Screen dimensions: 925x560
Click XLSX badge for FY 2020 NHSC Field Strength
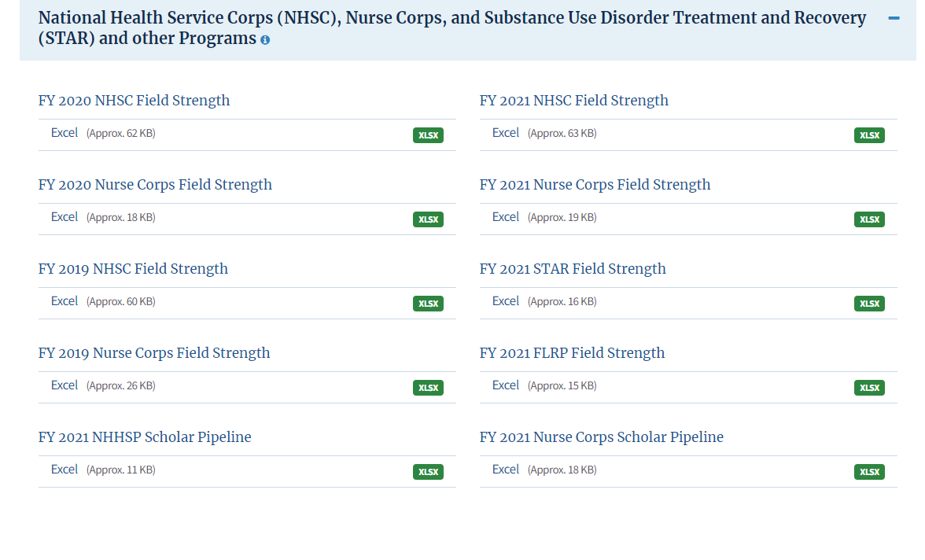tap(428, 135)
